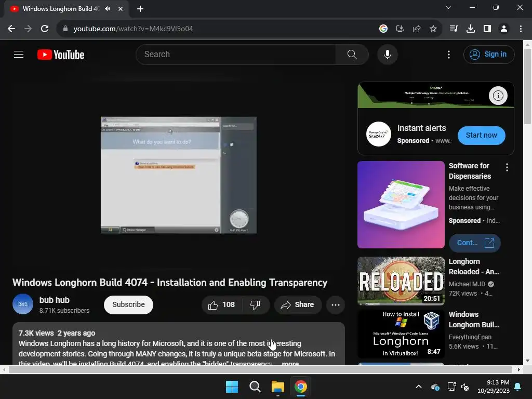Click the Cont... external link button
Screen dimensions: 532x399
click(474, 243)
